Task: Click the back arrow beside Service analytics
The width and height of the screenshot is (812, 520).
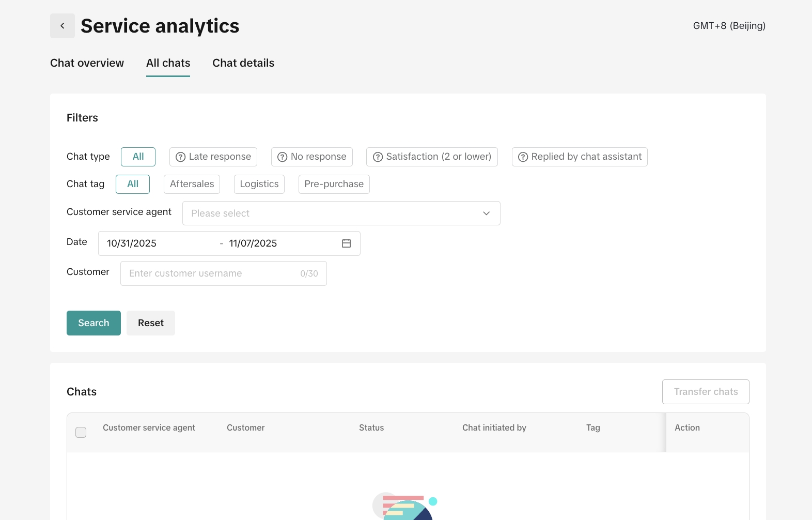Action: 63,26
